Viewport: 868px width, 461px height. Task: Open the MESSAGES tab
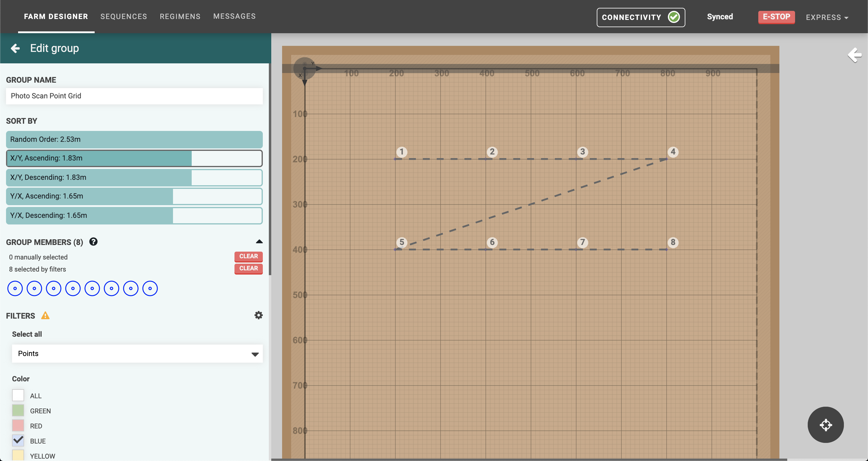[234, 16]
